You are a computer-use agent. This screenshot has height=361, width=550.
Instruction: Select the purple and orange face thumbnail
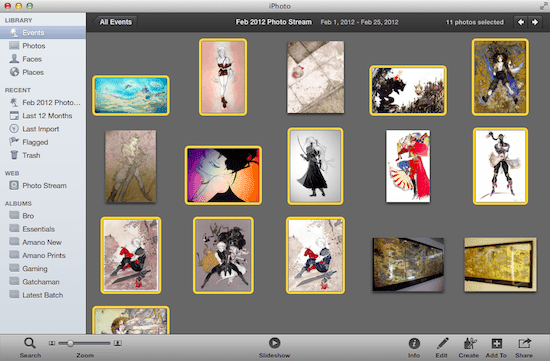(223, 175)
